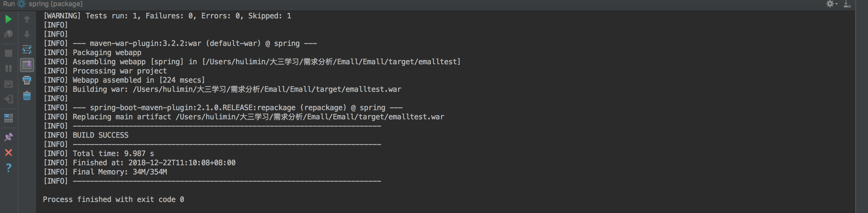Pause the console output
Screen dimensions: 868x213
[x=9, y=69]
